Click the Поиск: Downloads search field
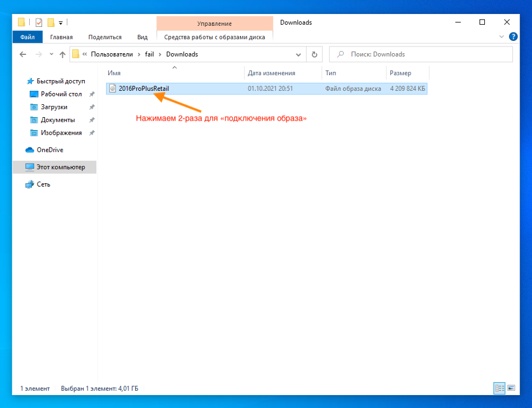 coord(420,54)
